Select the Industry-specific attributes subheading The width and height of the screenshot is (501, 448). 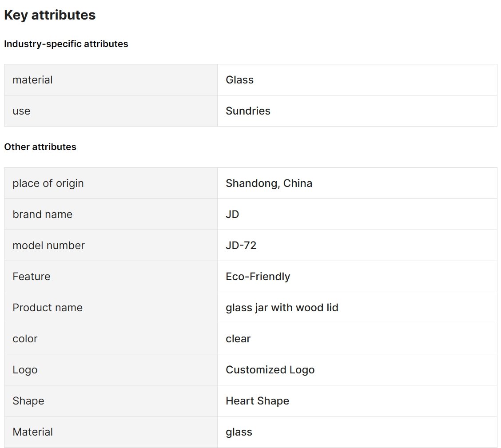tap(66, 44)
